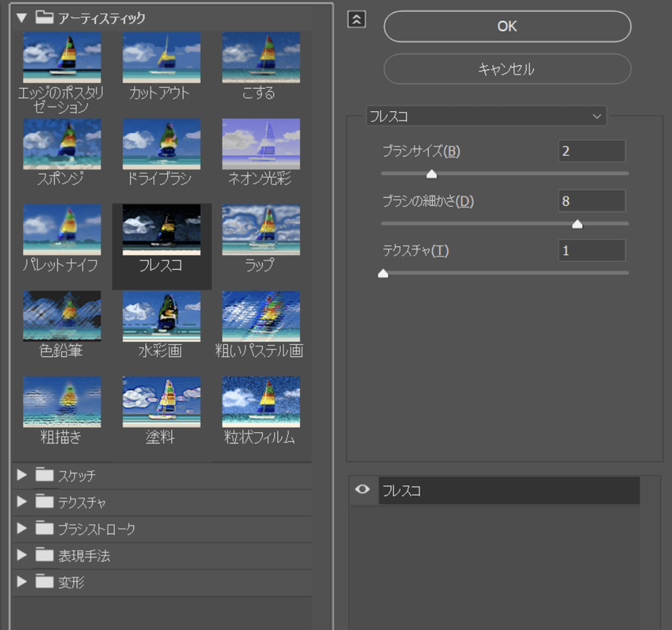Choose the カットアウト filter thumbnail

point(161,57)
